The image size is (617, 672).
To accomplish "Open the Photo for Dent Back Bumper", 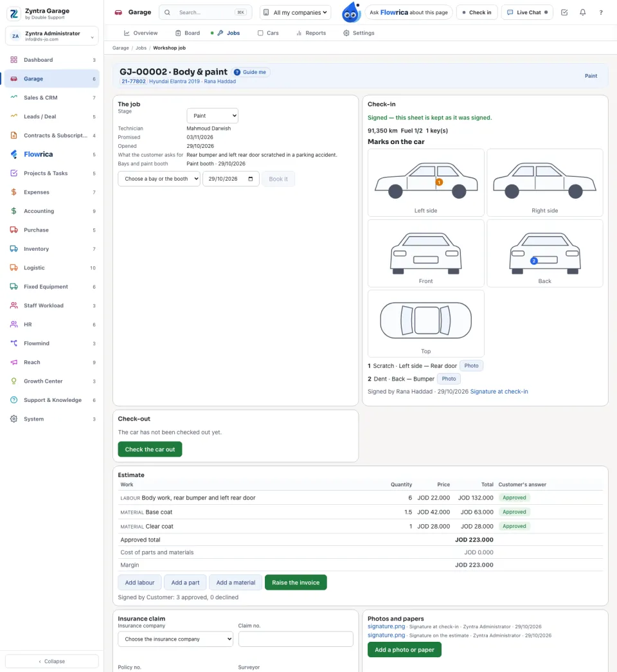I will tap(449, 379).
